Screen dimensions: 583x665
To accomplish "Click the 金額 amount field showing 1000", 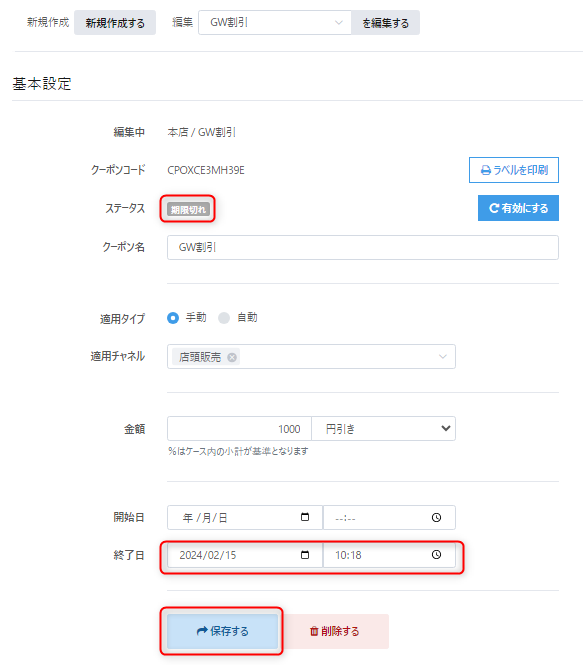I will tap(239, 429).
